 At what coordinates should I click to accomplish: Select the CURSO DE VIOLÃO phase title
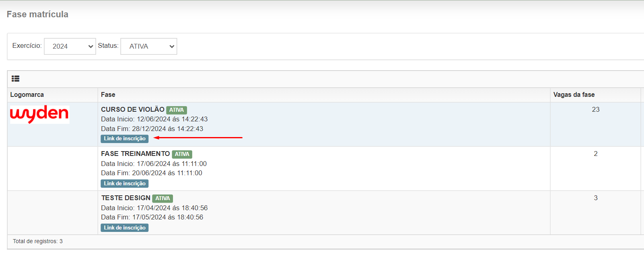(133, 109)
